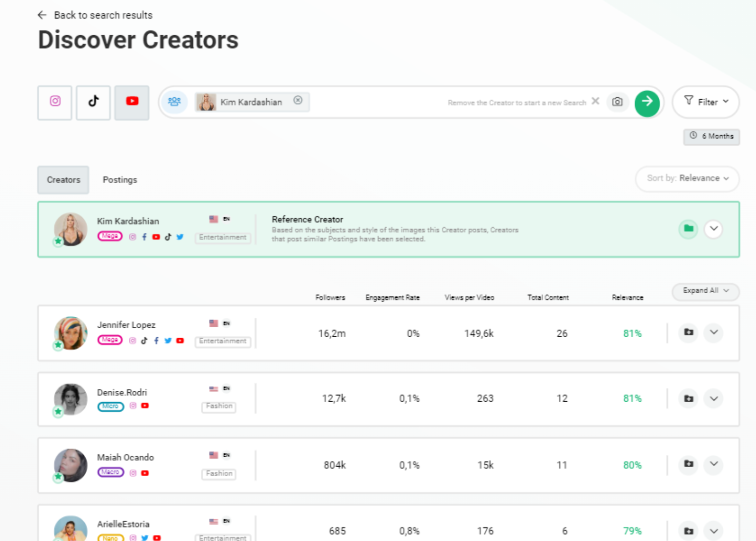Open the Expand All dropdown

click(x=705, y=291)
